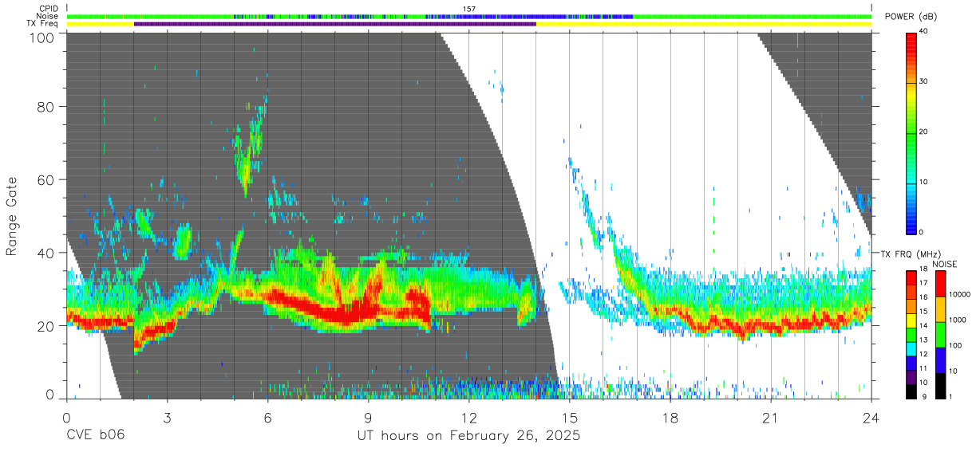The image size is (980, 452).
Task: Click the red segment of NOISE legend
Action: pyautogui.click(x=940, y=285)
